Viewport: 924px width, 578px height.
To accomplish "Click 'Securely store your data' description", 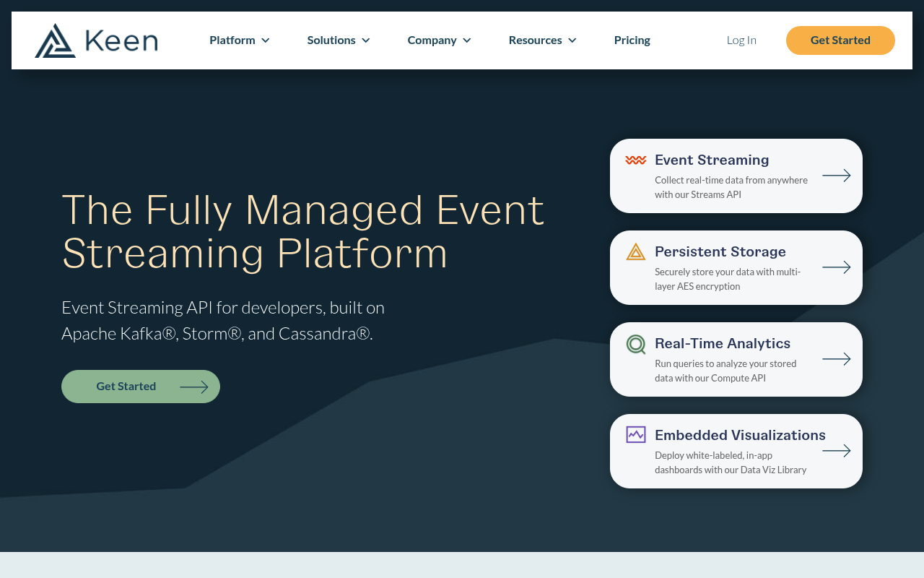I will click(x=728, y=279).
